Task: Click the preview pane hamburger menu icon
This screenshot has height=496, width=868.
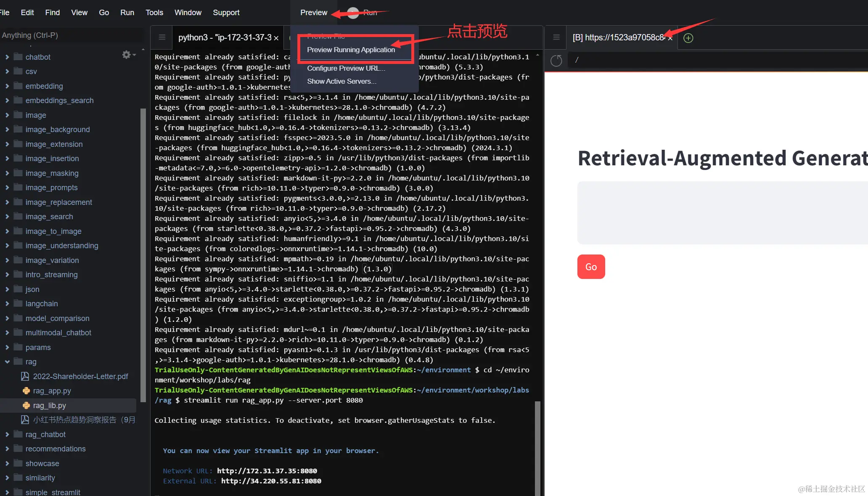Action: [556, 37]
